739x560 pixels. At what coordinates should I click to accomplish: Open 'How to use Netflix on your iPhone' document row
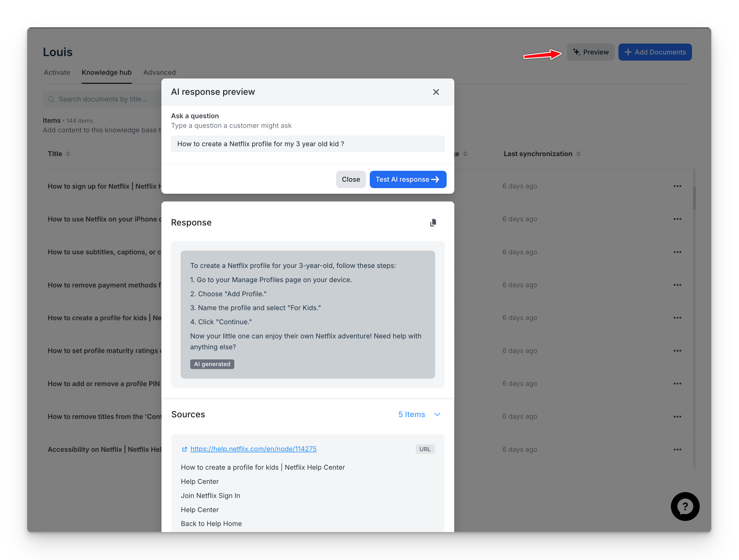coord(104,219)
